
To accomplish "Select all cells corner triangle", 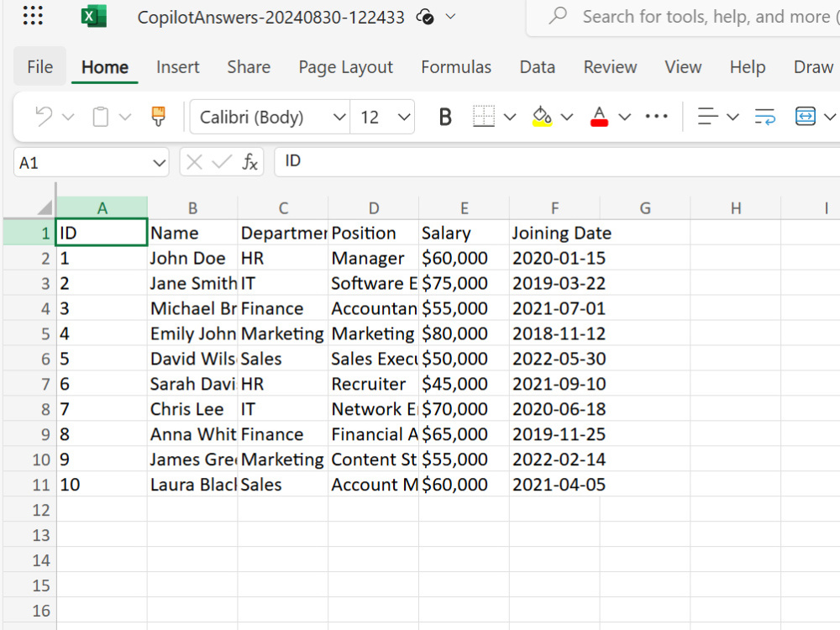I will tap(44, 207).
